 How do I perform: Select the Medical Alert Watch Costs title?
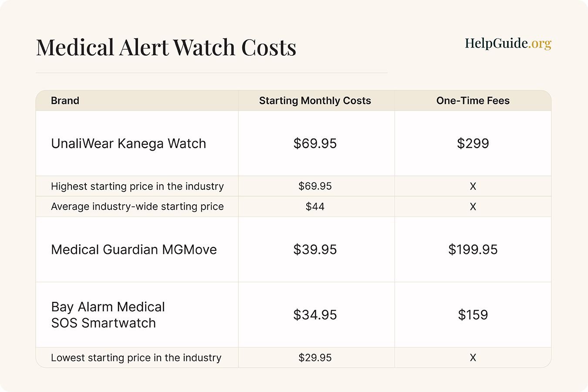click(x=166, y=47)
